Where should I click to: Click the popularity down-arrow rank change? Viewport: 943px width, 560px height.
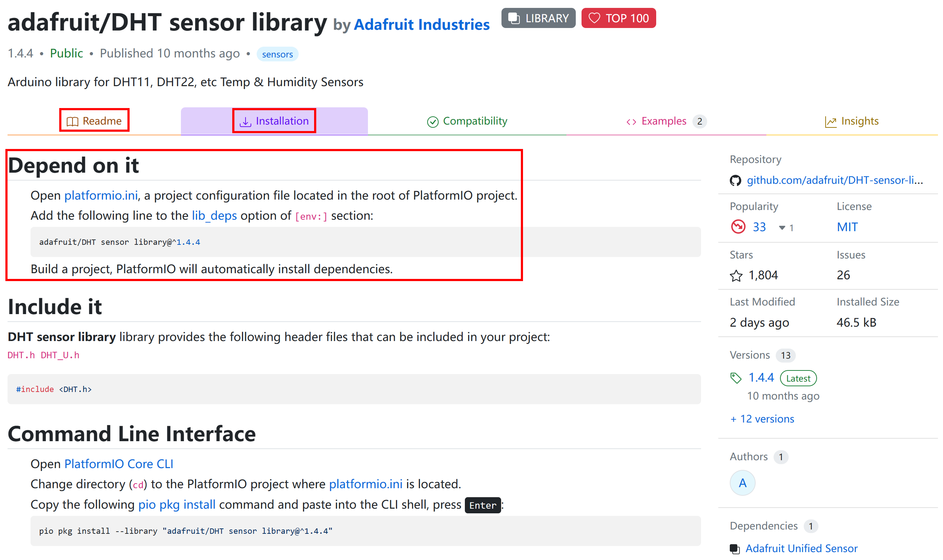point(786,228)
